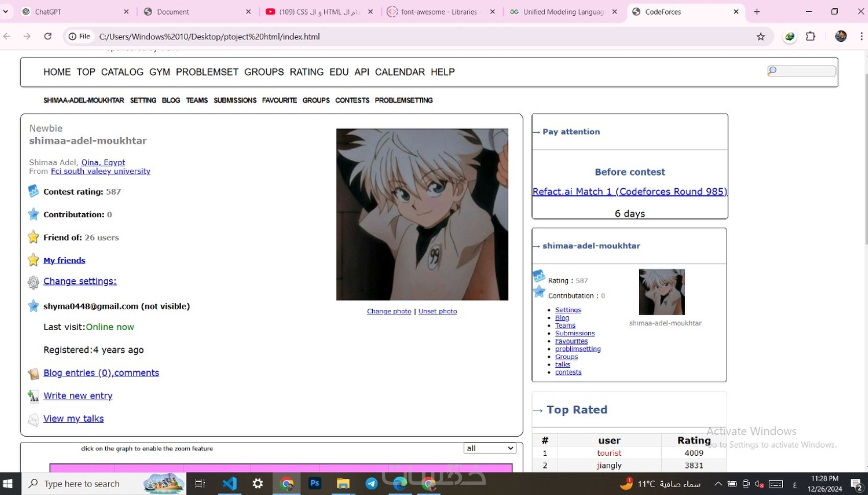Viewport: 868px width, 495px height.
Task: Open the Chrome three-dot menu
Action: pyautogui.click(x=861, y=36)
